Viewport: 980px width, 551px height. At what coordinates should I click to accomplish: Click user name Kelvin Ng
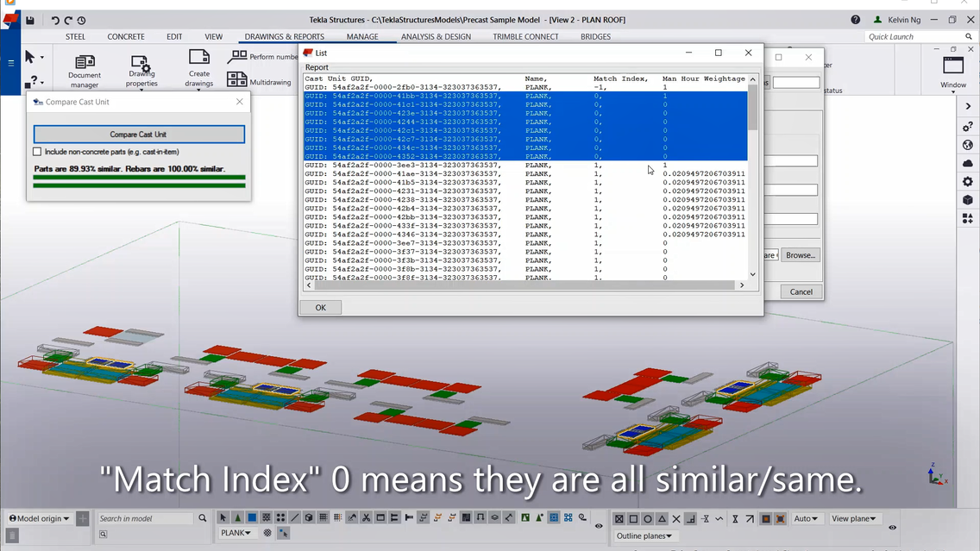[x=904, y=20]
